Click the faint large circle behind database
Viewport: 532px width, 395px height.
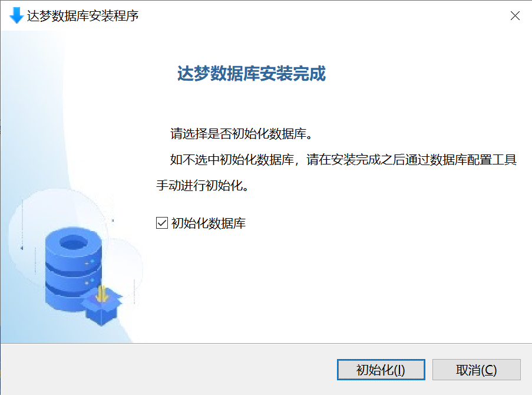58,238
